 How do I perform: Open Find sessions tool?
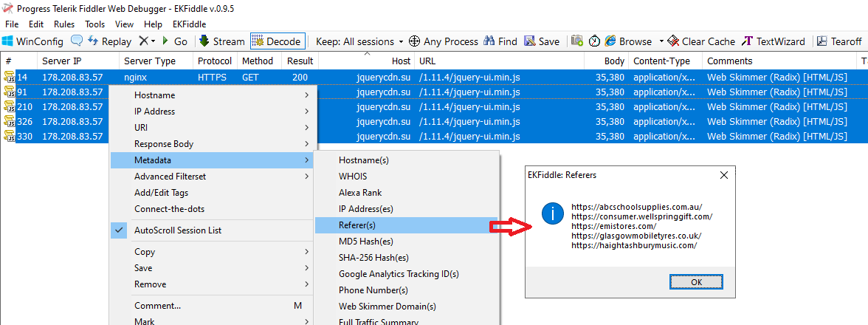[500, 41]
